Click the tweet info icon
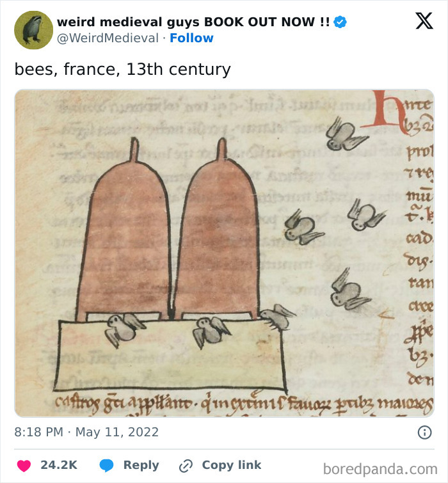The height and width of the screenshot is (483, 448). 424,432
